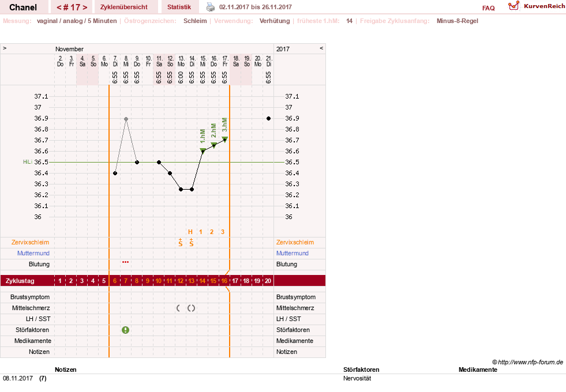Open the FAQ link
The width and height of the screenshot is (566, 392).
[488, 8]
